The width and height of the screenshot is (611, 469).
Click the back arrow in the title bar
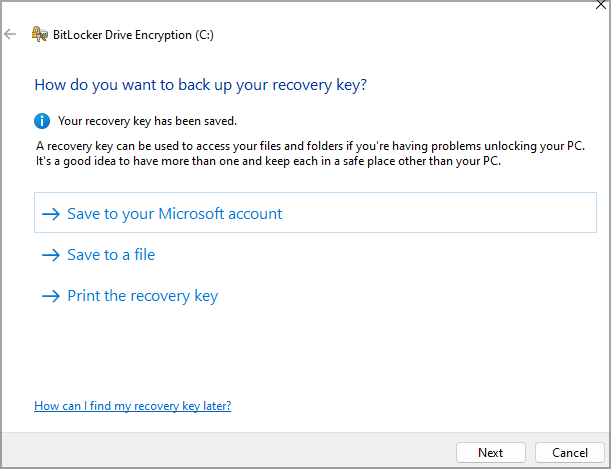click(x=10, y=34)
